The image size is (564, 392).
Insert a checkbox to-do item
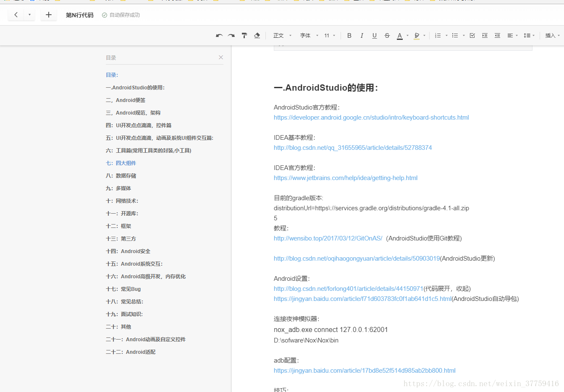click(472, 36)
